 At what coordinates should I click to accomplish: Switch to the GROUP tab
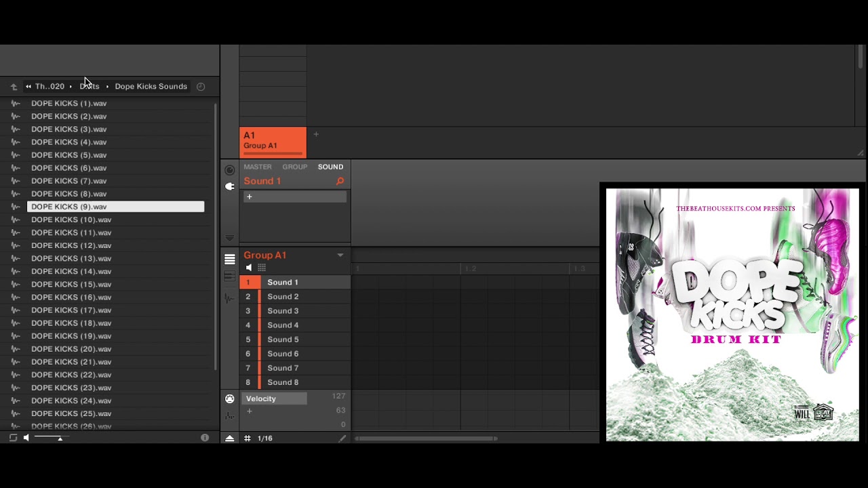click(295, 167)
